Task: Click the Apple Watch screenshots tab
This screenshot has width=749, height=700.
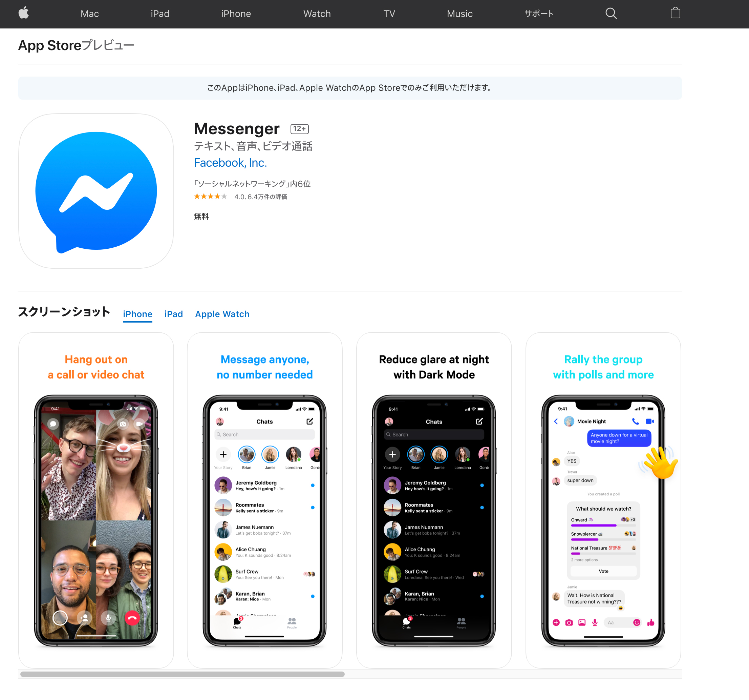Action: (x=222, y=314)
